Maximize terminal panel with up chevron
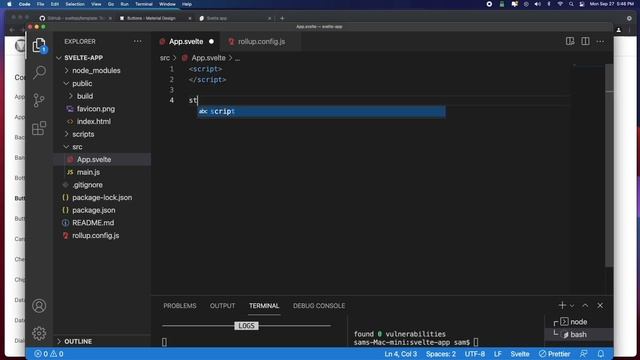Image resolution: width=640 pixels, height=360 pixels. [585, 305]
